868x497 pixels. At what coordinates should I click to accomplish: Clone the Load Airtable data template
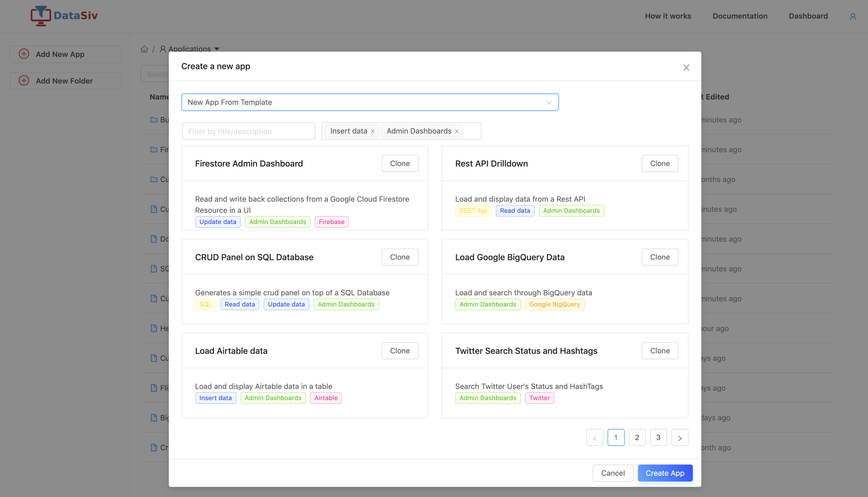pos(400,351)
